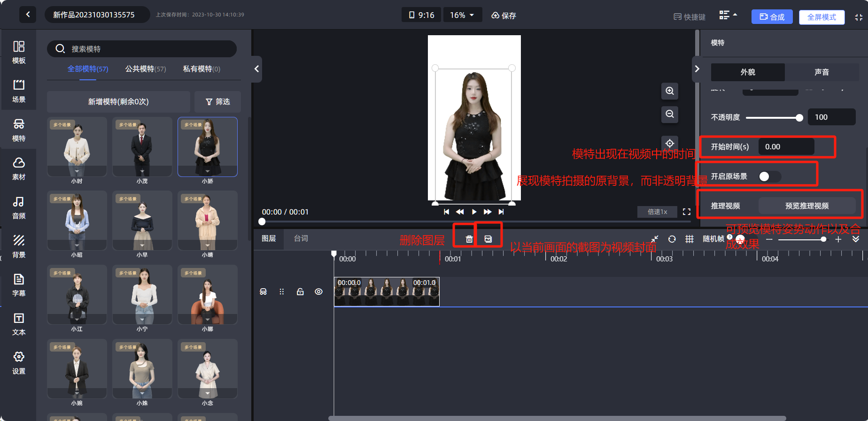This screenshot has width=868, height=421.
Task: Click the 搜索模特 search field
Action: (x=142, y=49)
